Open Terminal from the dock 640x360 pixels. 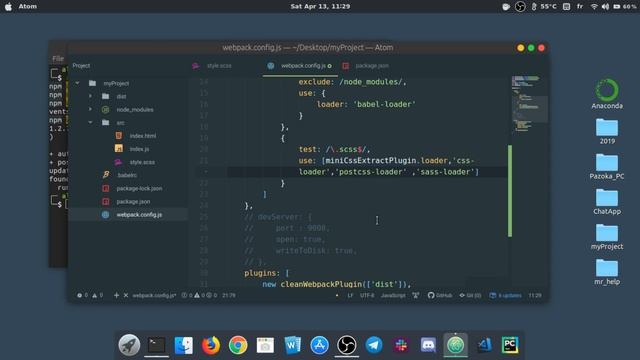click(x=156, y=345)
